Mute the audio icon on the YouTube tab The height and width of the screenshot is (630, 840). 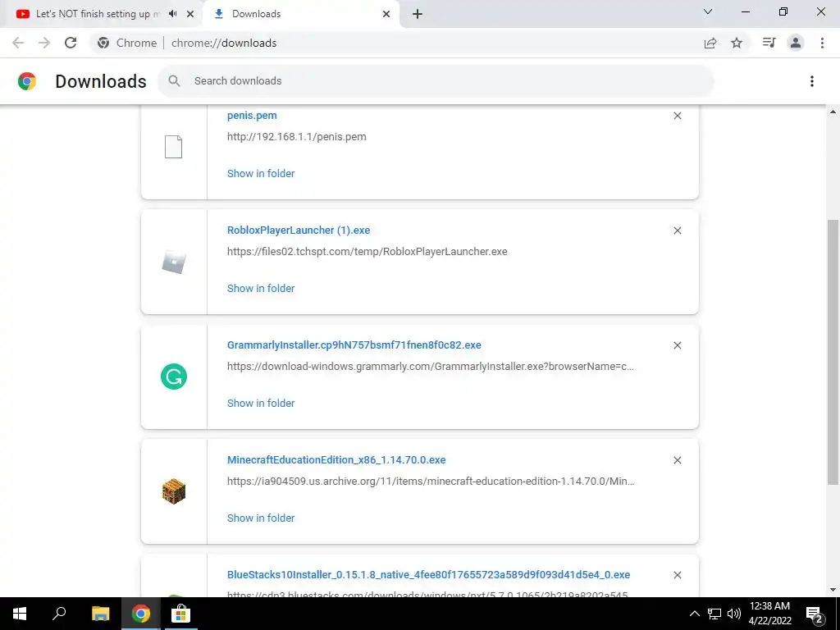pos(172,14)
